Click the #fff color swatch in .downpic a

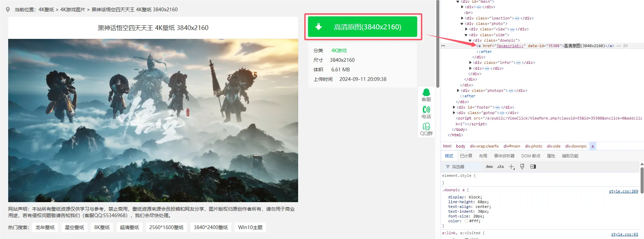click(x=467, y=221)
